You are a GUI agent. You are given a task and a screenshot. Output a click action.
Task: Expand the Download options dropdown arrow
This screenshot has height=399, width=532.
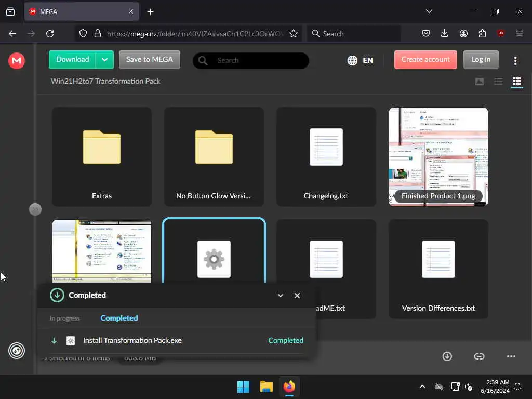click(105, 60)
